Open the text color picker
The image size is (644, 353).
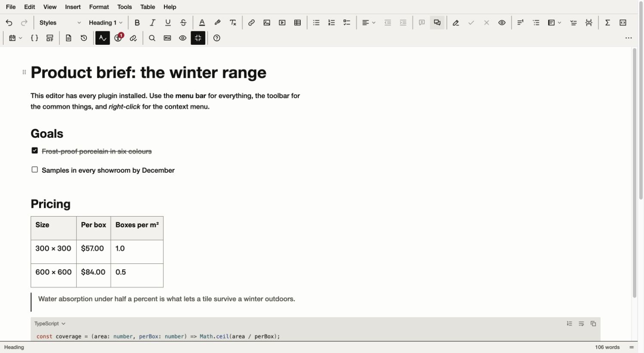[202, 23]
